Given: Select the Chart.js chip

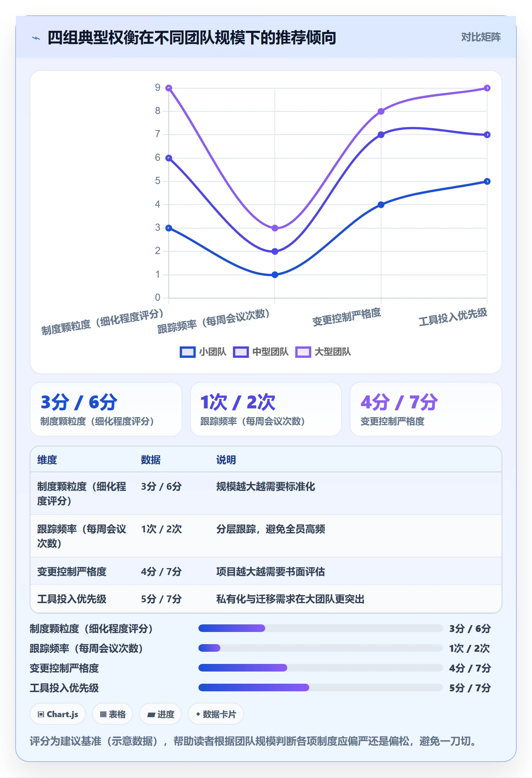Looking at the screenshot, I should pos(58,714).
